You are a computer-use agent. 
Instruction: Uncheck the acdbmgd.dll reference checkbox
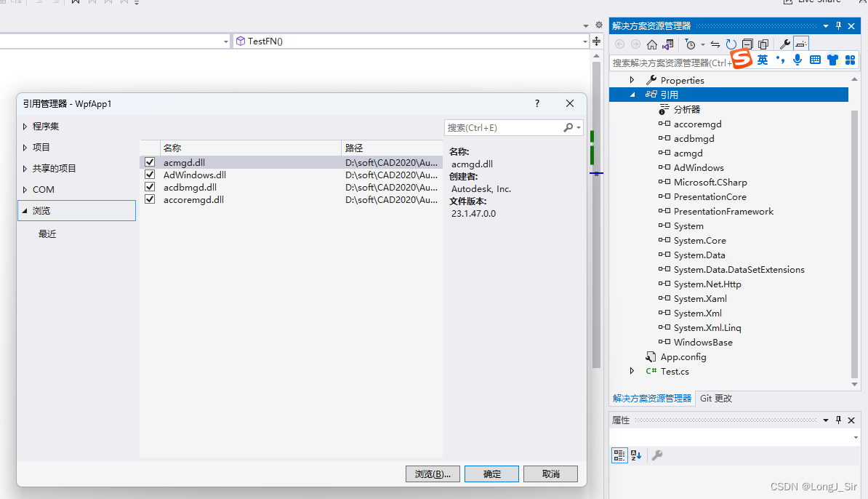tap(150, 187)
